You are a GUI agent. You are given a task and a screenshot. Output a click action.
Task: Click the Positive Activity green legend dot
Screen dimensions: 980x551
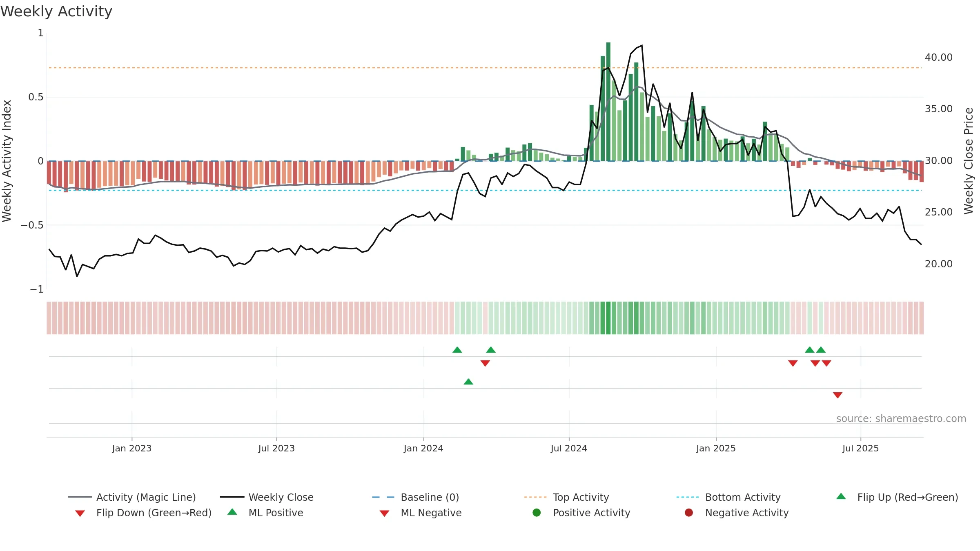point(537,512)
